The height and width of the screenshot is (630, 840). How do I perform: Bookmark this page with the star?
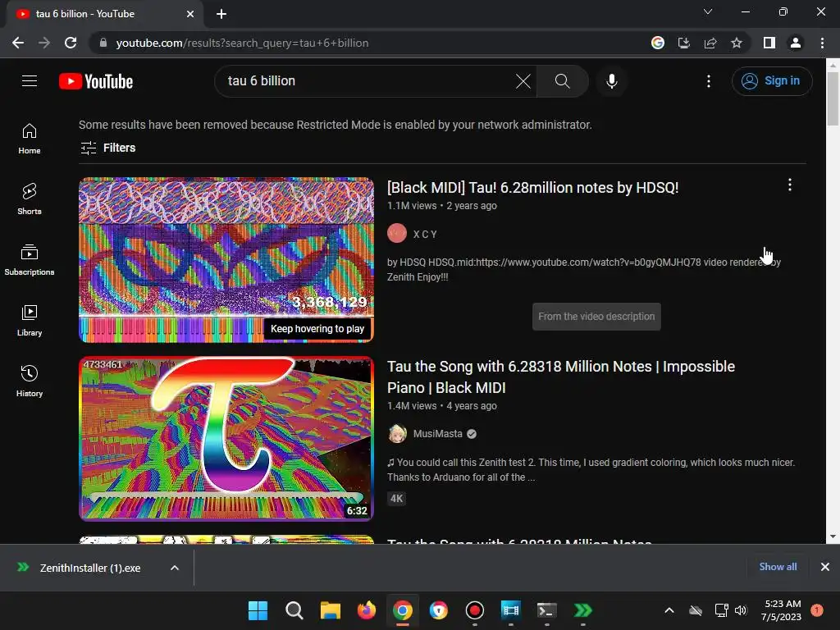(737, 43)
